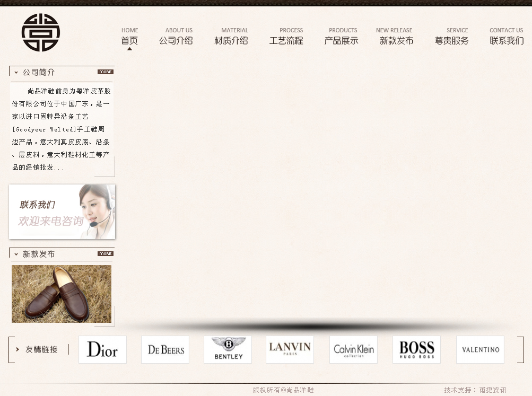
Task: Select PRODUCTS 产品展示 in navigation
Action: click(x=342, y=37)
